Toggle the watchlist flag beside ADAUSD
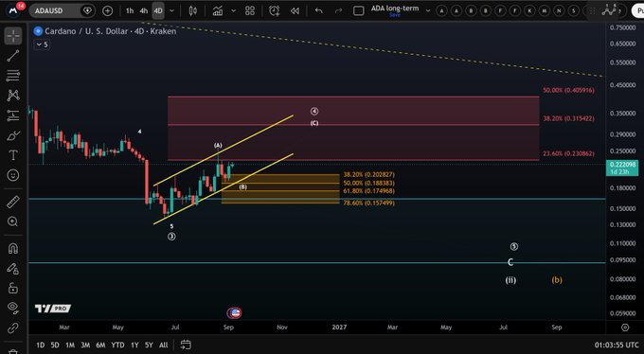 click(x=87, y=11)
